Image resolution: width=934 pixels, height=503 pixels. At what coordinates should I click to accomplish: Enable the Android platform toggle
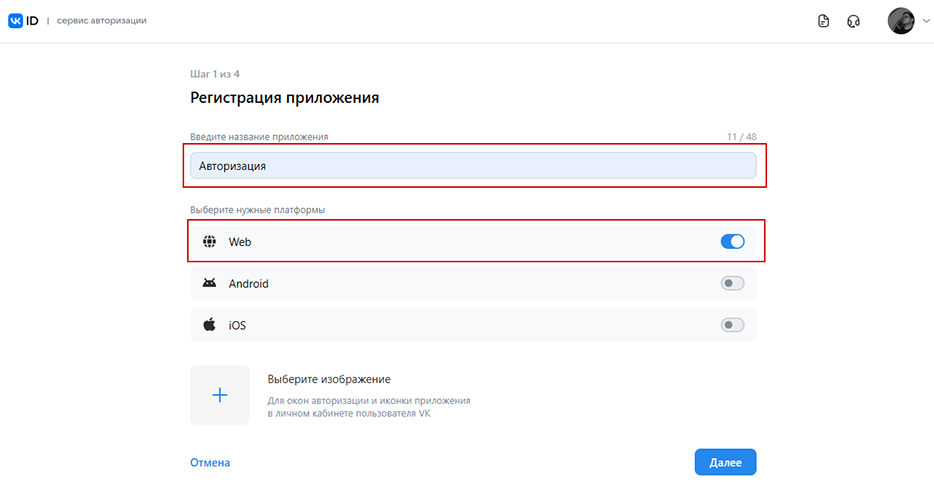point(732,283)
